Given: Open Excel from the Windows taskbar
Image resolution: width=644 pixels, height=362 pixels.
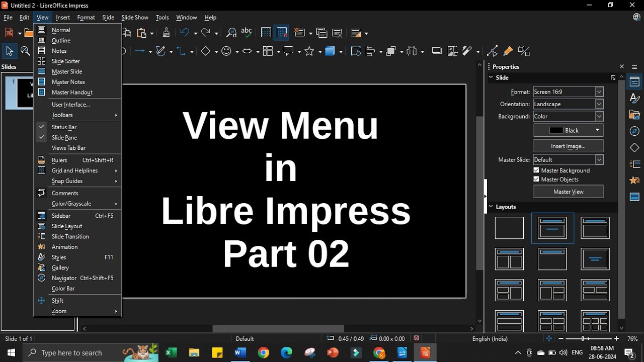Looking at the screenshot, I should point(171,353).
